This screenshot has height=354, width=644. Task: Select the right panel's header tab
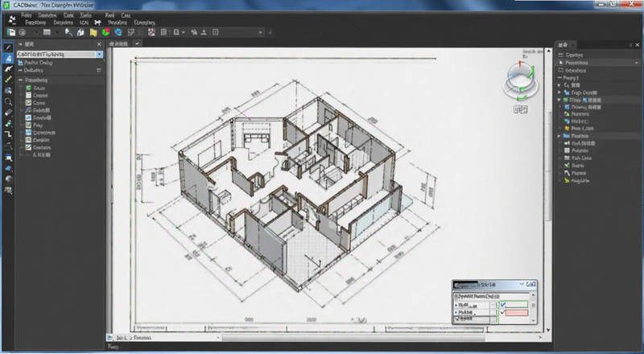click(x=564, y=45)
